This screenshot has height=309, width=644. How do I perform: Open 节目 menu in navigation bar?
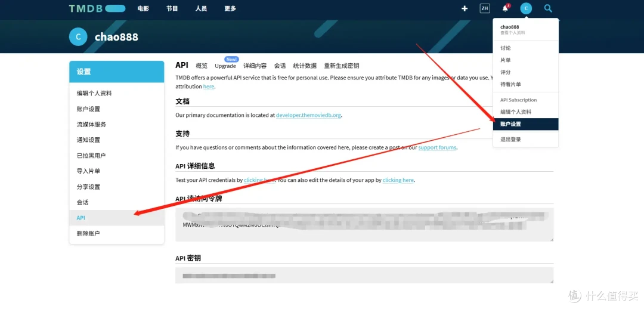[172, 8]
